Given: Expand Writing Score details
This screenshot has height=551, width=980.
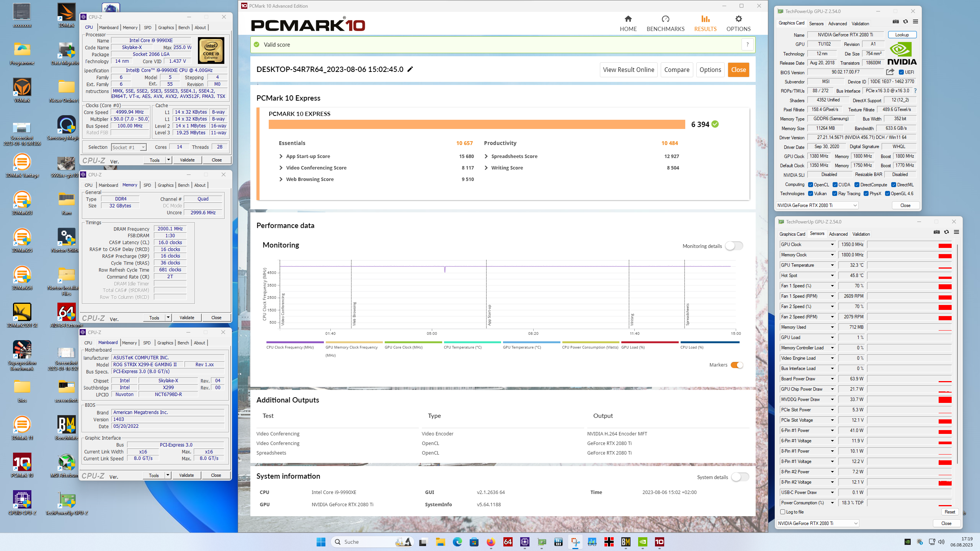Looking at the screenshot, I should (486, 168).
